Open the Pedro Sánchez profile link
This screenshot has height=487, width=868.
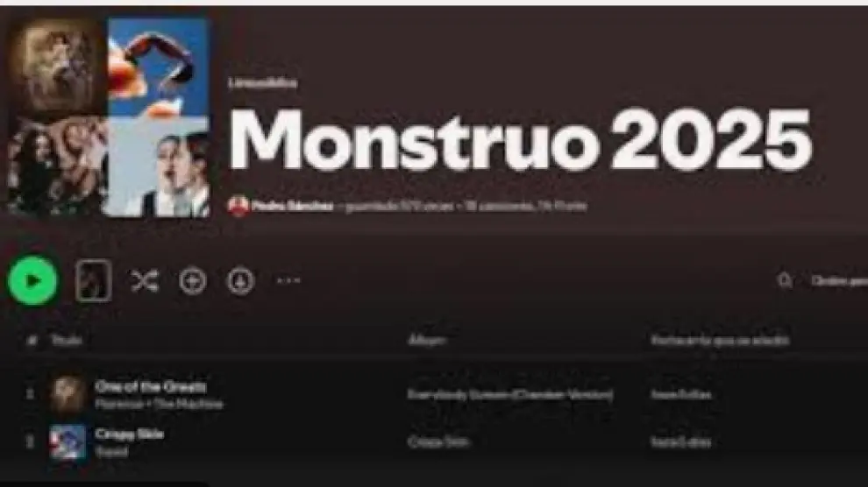(x=292, y=206)
